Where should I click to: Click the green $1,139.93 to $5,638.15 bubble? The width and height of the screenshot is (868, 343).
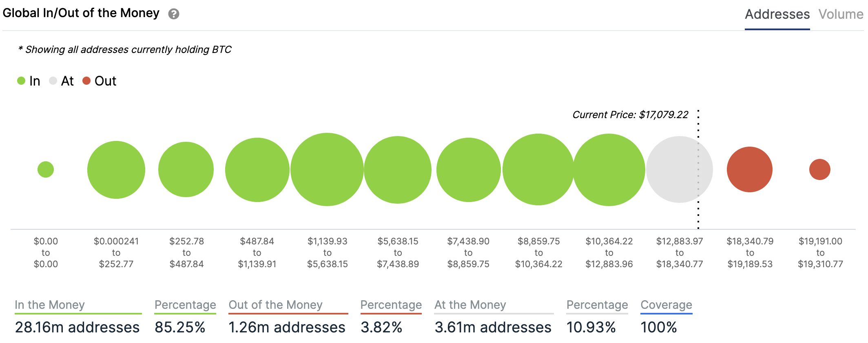coord(327,169)
